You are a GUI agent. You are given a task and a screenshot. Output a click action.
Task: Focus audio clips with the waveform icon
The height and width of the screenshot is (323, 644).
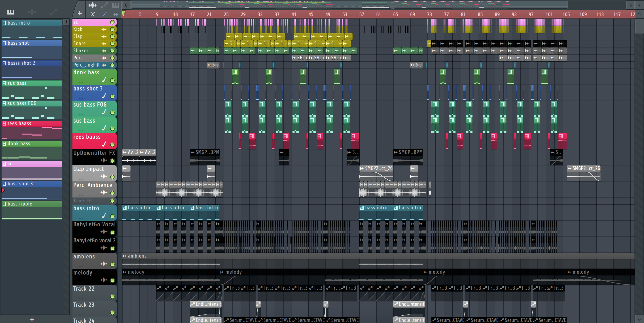pos(92,5)
